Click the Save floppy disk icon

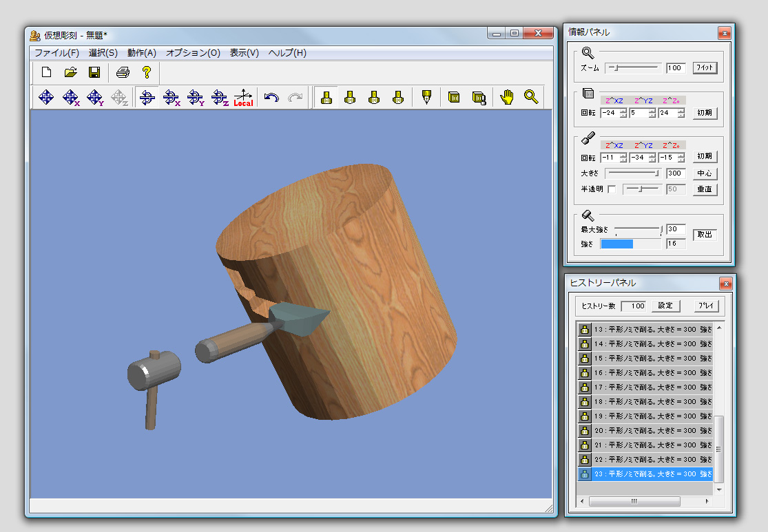[x=94, y=72]
